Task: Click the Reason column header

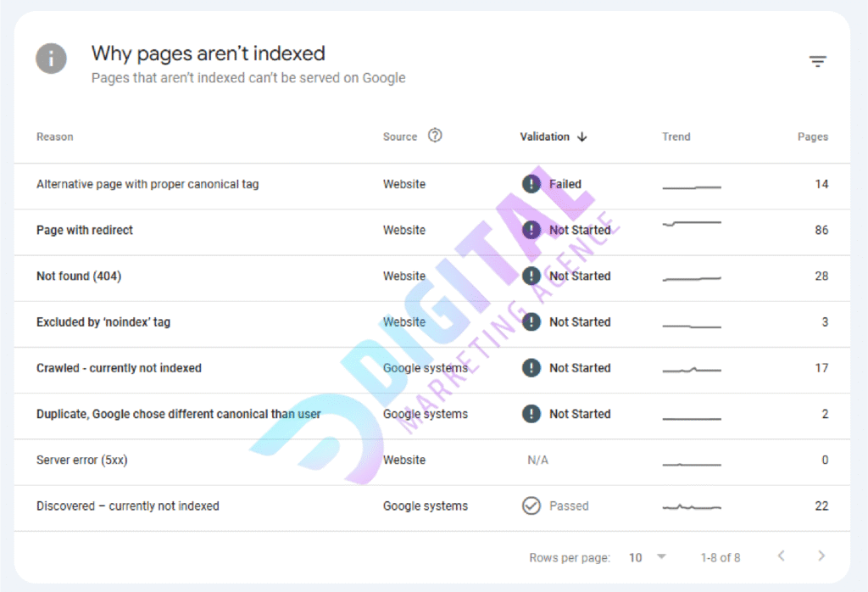Action: (55, 137)
